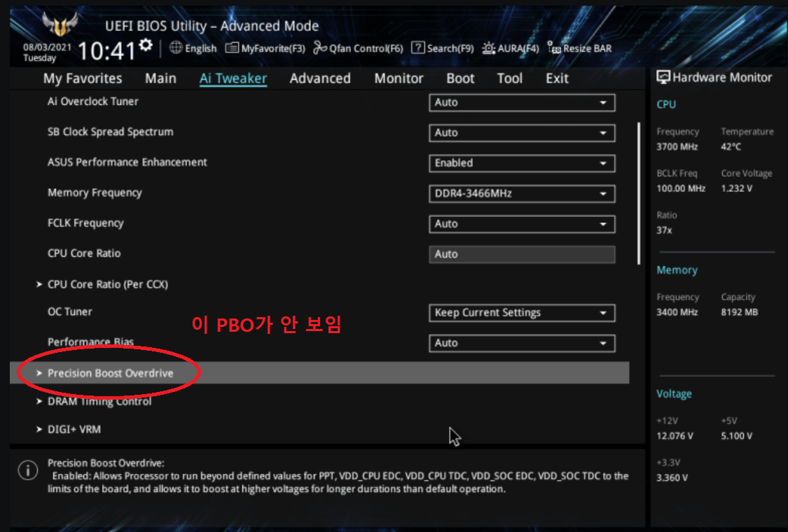
Task: Click the Qfan Control fan icon
Action: 320,48
